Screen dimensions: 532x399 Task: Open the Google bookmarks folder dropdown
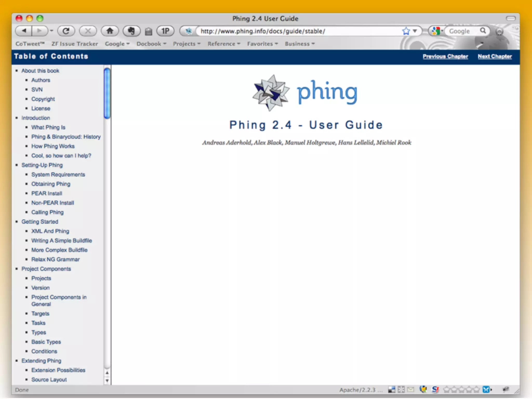coord(117,44)
